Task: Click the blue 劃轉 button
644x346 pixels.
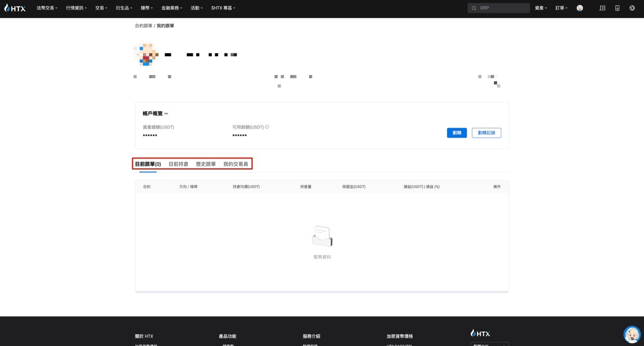Action: pyautogui.click(x=457, y=133)
